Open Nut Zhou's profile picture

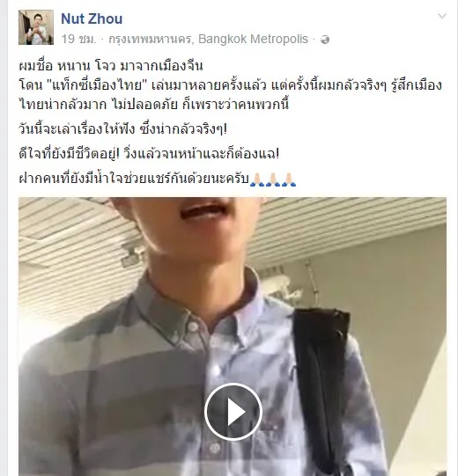click(x=36, y=27)
